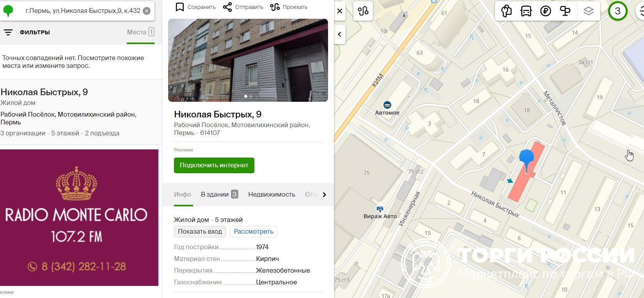This screenshot has height=298, width=644.
Task: Collapse the side panel with left chevron
Action: coord(340,34)
